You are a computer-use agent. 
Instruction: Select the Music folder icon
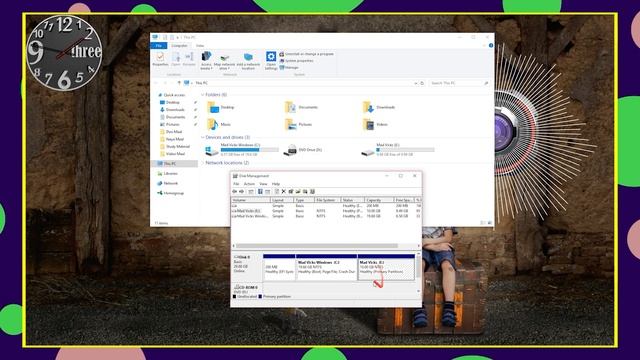(x=213, y=124)
